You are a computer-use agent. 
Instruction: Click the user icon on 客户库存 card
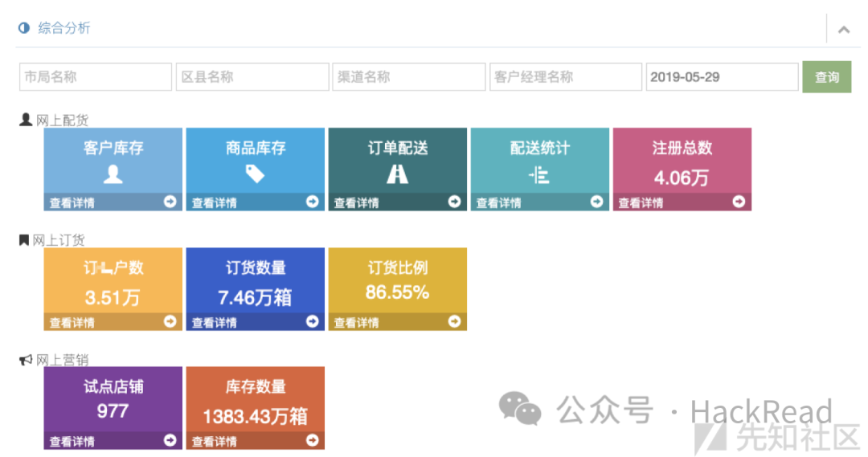coord(113,174)
